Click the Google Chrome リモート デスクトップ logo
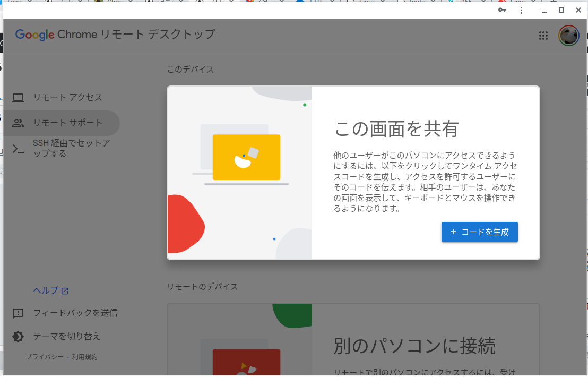Image resolution: width=588 pixels, height=377 pixels. 115,35
